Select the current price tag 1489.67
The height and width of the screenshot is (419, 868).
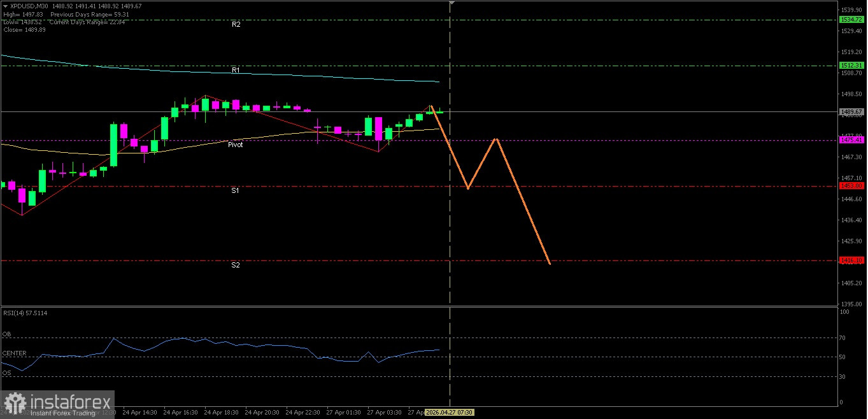point(851,111)
